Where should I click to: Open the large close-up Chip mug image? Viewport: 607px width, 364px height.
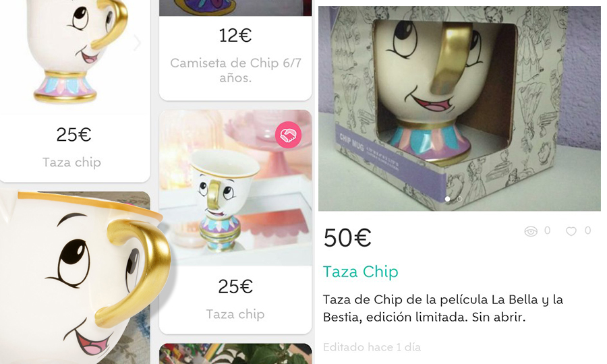[82, 277]
